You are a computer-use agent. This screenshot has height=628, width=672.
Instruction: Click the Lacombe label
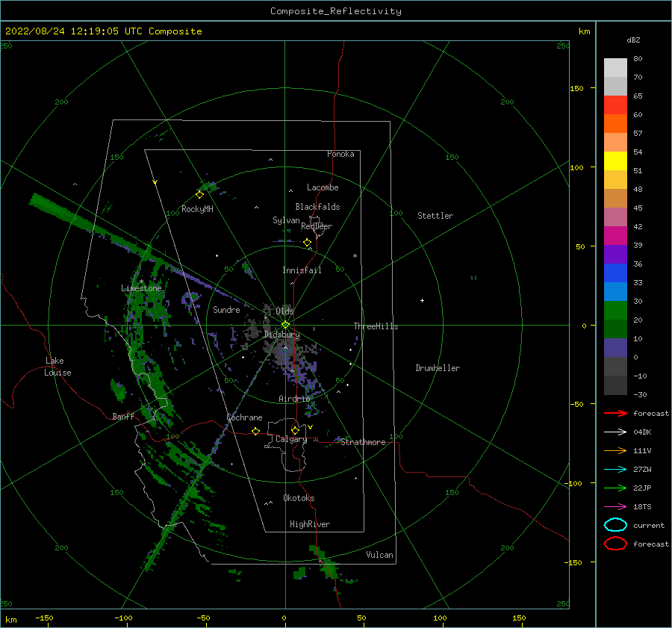click(323, 187)
